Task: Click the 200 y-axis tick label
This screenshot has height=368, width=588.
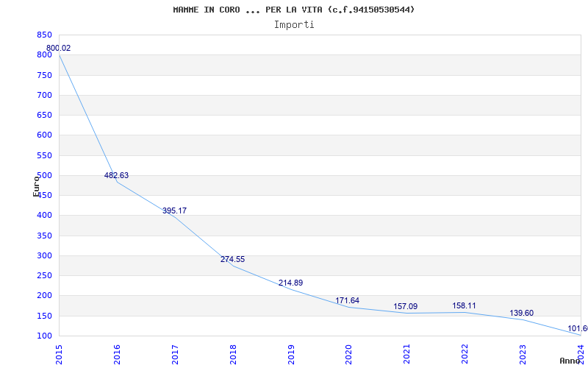Action: [x=44, y=296]
